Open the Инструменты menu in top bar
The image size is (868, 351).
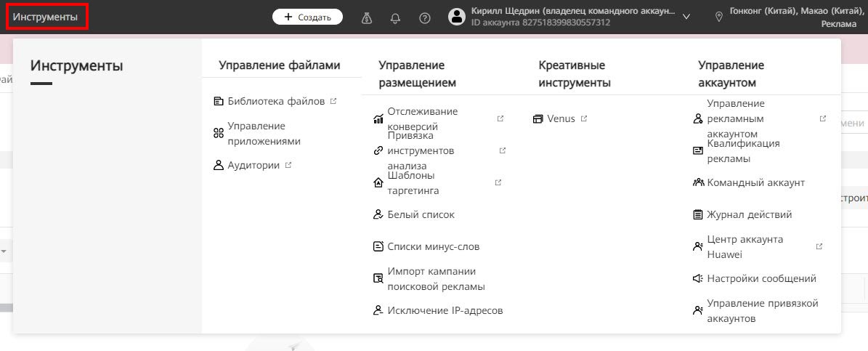(46, 17)
